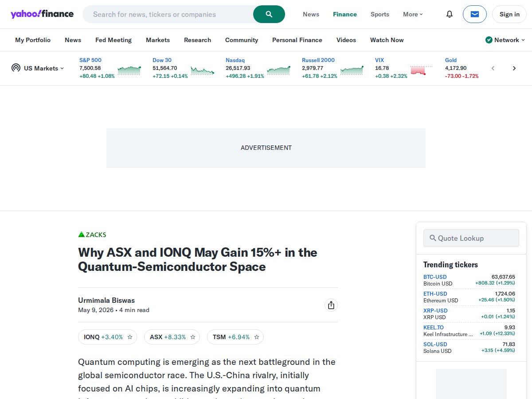
Task: Open the Nasdaq index link
Action: [x=235, y=60]
